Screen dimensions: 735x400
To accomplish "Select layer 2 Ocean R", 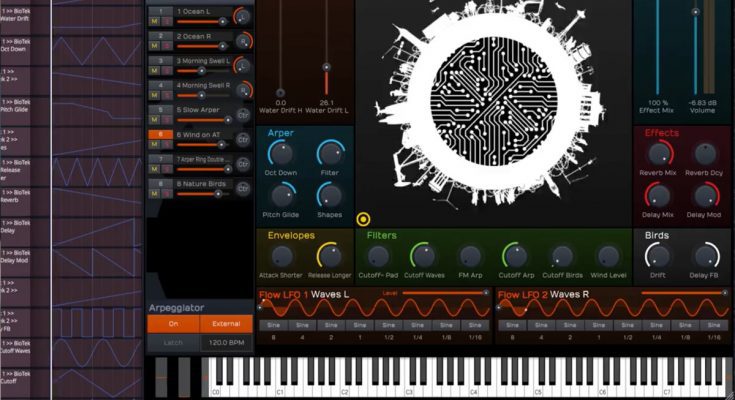I will click(x=156, y=35).
